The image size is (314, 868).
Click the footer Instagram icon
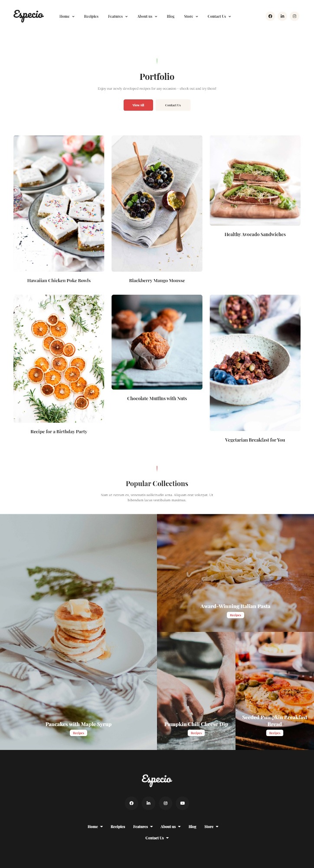(165, 803)
